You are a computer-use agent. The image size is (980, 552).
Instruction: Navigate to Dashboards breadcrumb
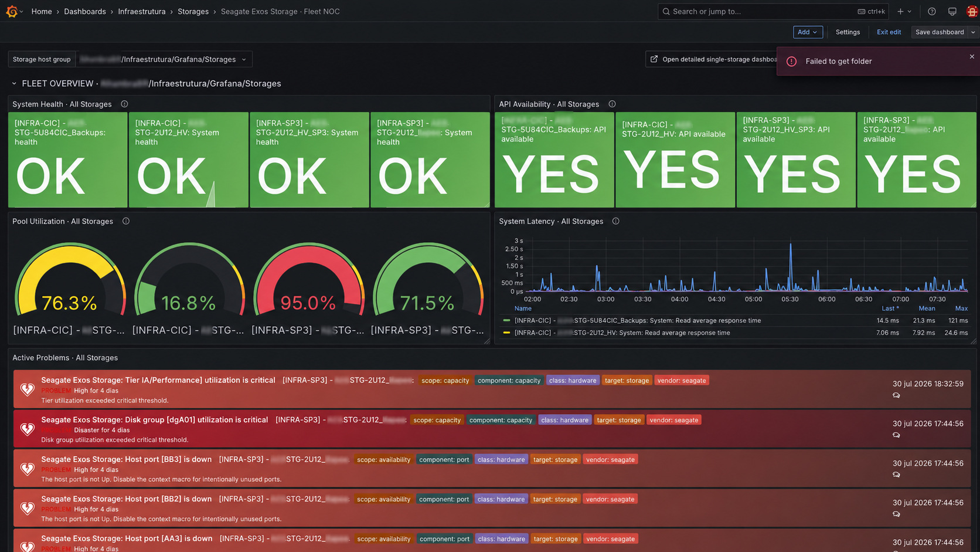point(85,11)
